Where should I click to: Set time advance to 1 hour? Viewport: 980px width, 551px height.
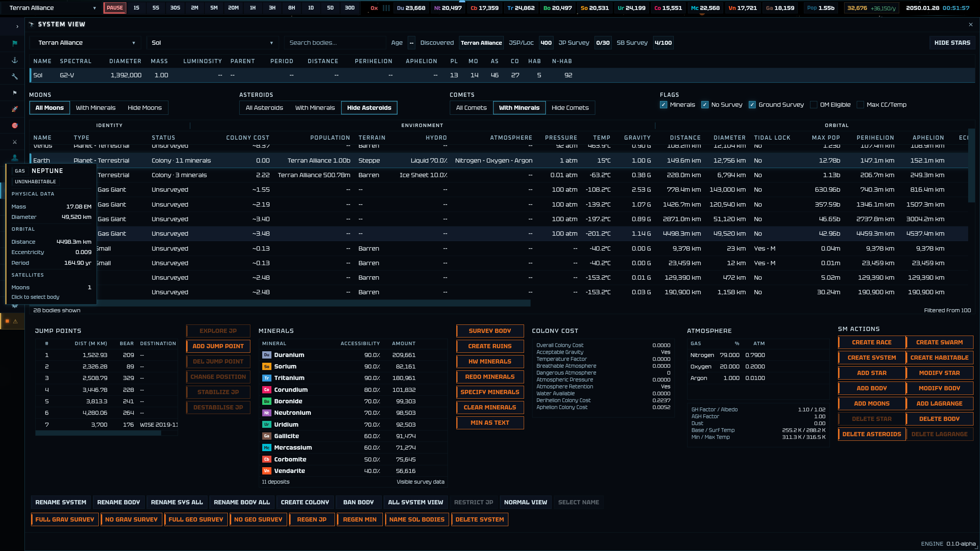click(x=253, y=8)
